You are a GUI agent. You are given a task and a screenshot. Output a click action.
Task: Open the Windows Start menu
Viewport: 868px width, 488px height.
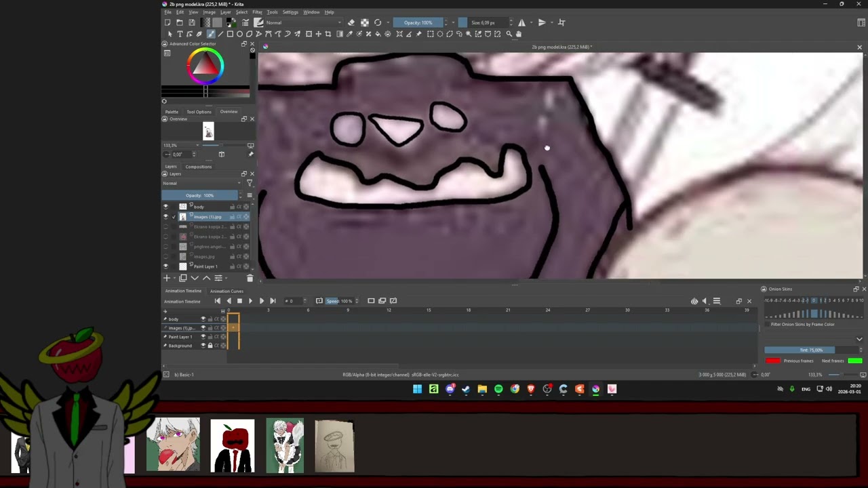417,389
